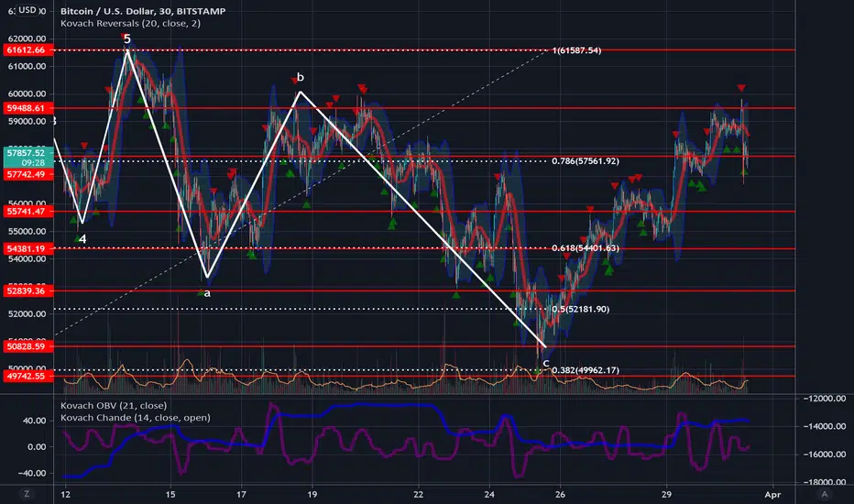Select the 57742.49 red price label
Screen dimensions: 854x504
pos(27,174)
